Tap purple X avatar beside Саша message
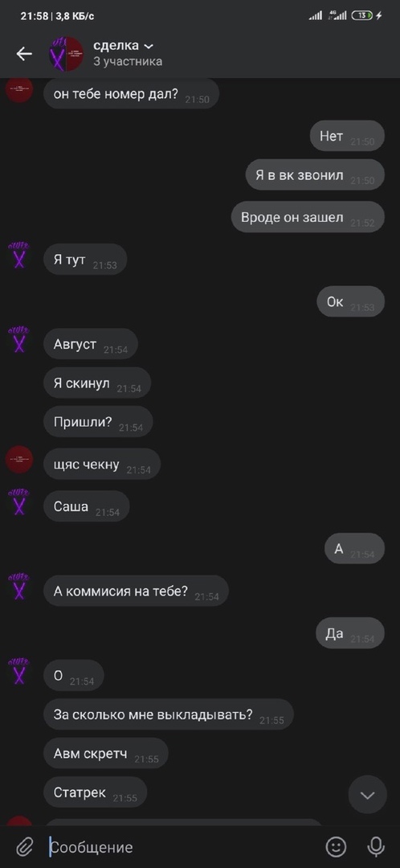 point(19,502)
